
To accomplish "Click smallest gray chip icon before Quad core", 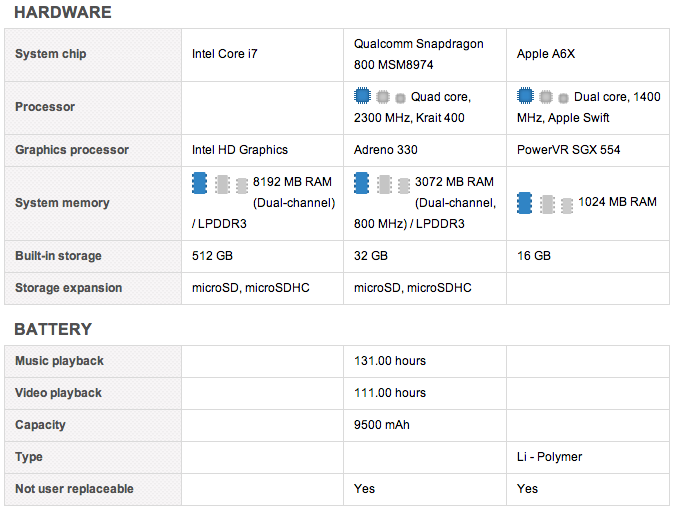I will tap(400, 98).
